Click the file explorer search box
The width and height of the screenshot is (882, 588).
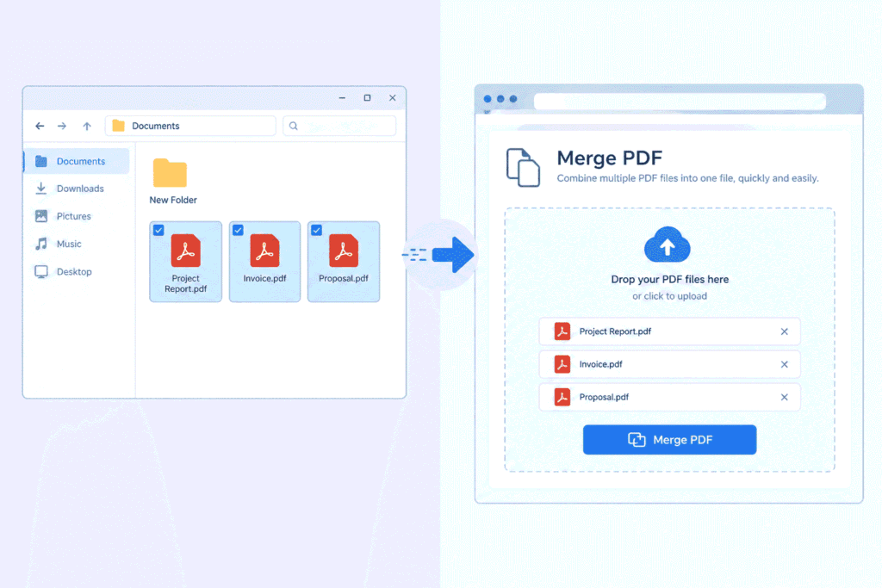pos(339,126)
